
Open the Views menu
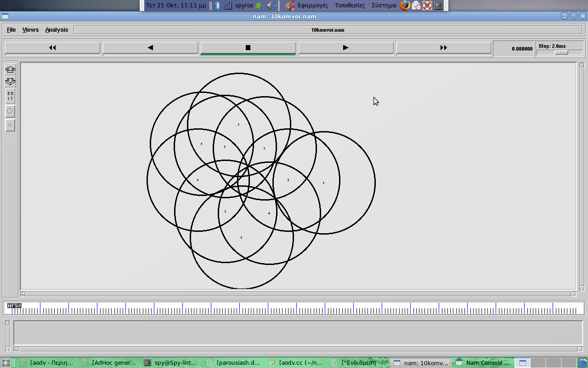[30, 30]
